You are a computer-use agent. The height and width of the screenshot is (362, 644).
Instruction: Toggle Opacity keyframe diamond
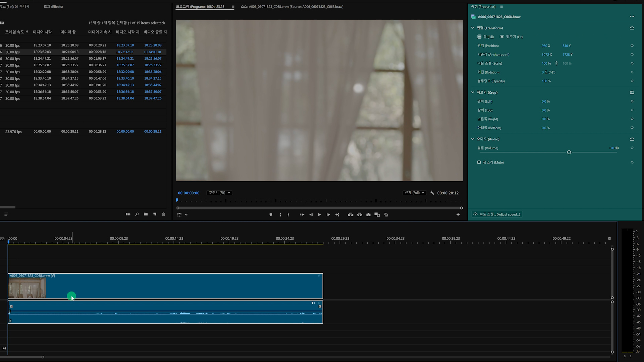tap(632, 81)
